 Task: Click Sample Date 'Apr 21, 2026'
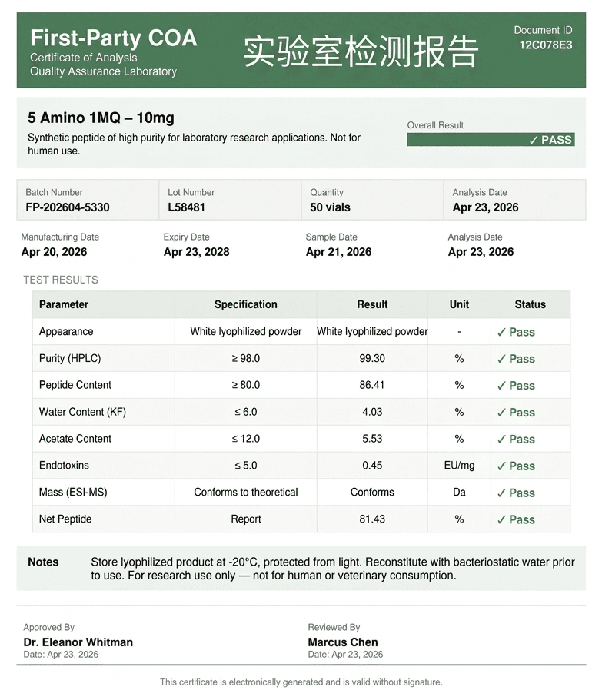pos(338,252)
